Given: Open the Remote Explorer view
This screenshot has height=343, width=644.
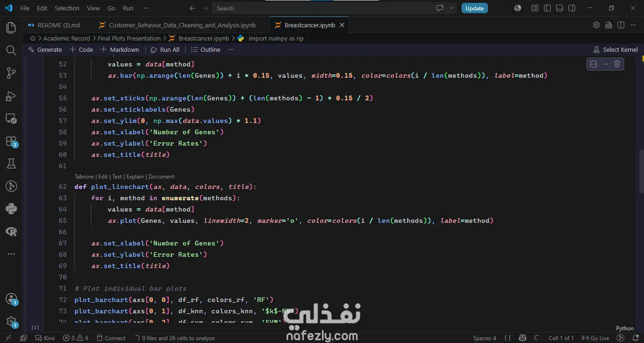Looking at the screenshot, I should click(x=11, y=118).
